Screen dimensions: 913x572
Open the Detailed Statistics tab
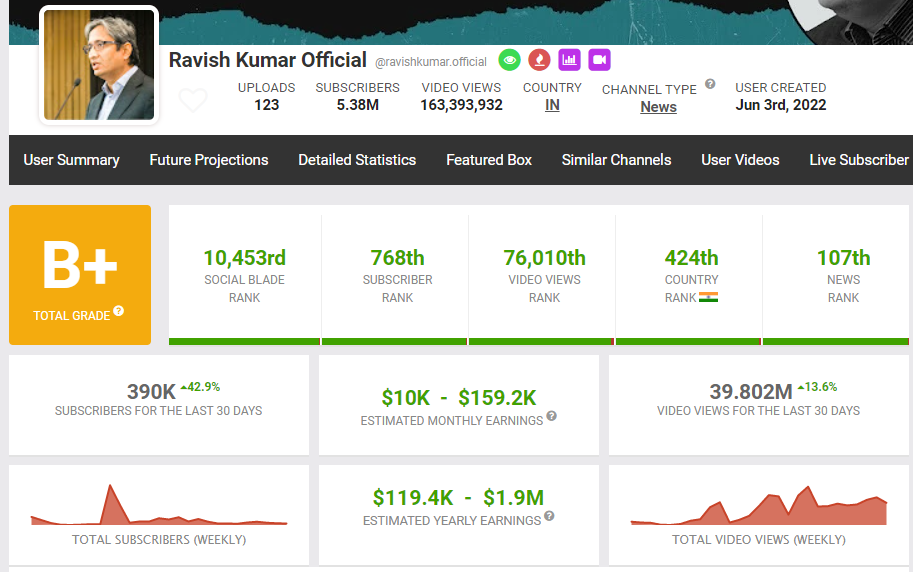point(357,160)
